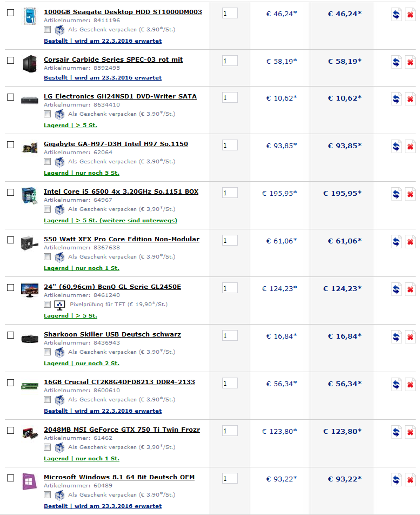Click the BenQ GL2450E monitor thumbnail
420x515 pixels.
click(29, 289)
